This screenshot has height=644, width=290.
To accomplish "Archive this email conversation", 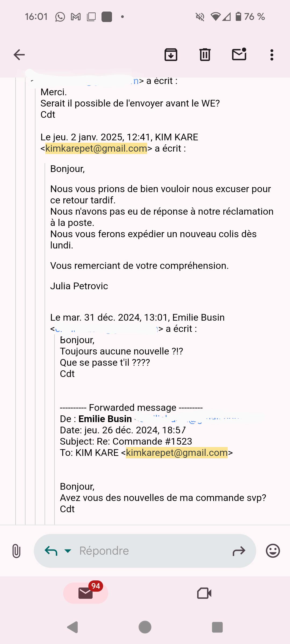I will 171,55.
